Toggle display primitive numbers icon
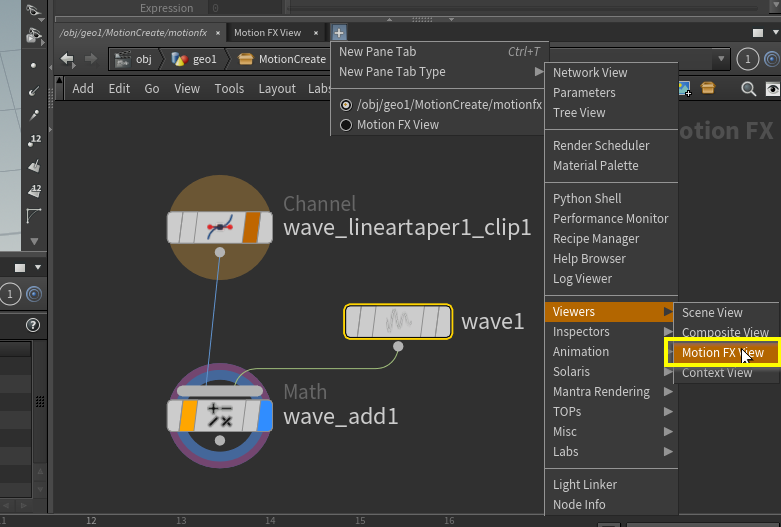 (x=34, y=190)
